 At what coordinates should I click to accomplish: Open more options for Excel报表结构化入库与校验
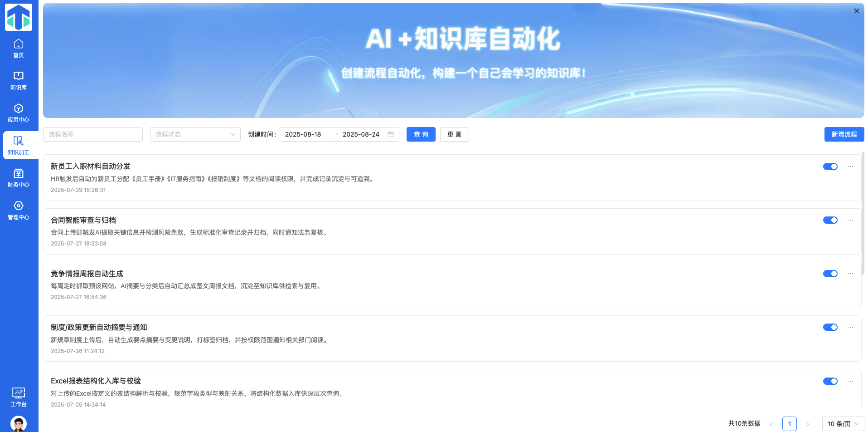[850, 381]
